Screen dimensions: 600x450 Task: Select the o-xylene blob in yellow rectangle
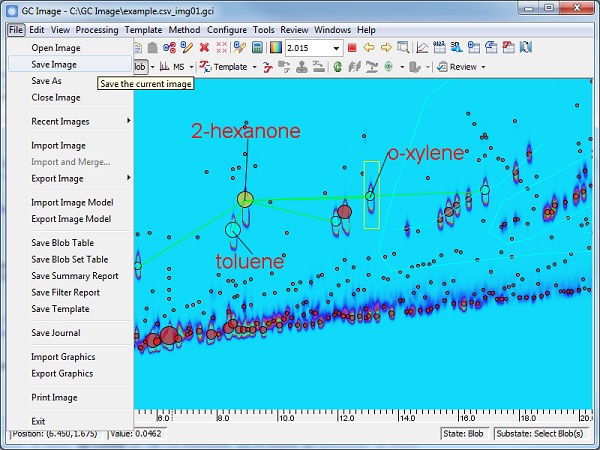(x=370, y=196)
